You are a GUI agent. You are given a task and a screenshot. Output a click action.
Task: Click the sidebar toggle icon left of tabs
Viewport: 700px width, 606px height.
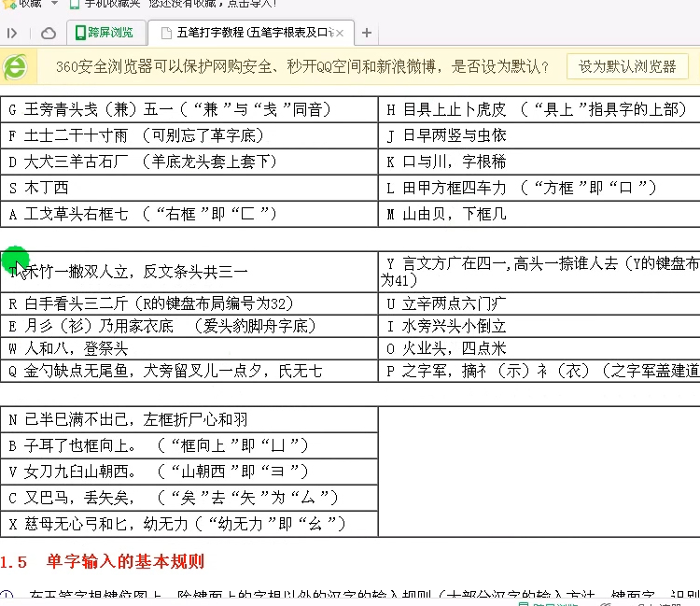click(12, 33)
